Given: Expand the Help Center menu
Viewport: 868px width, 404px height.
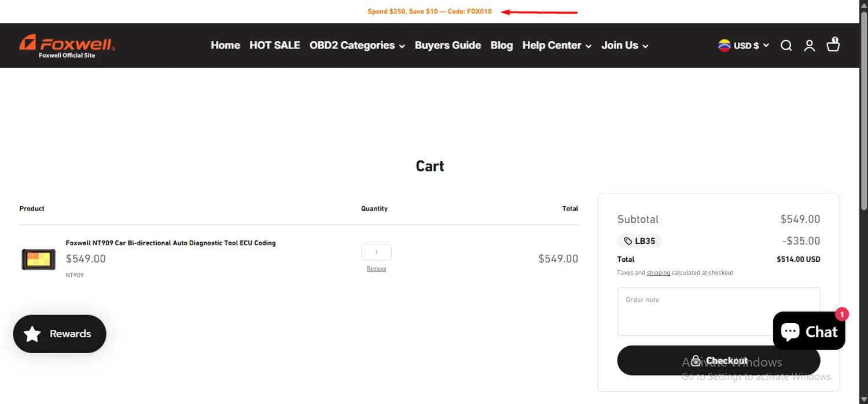Looking at the screenshot, I should pyautogui.click(x=557, y=45).
